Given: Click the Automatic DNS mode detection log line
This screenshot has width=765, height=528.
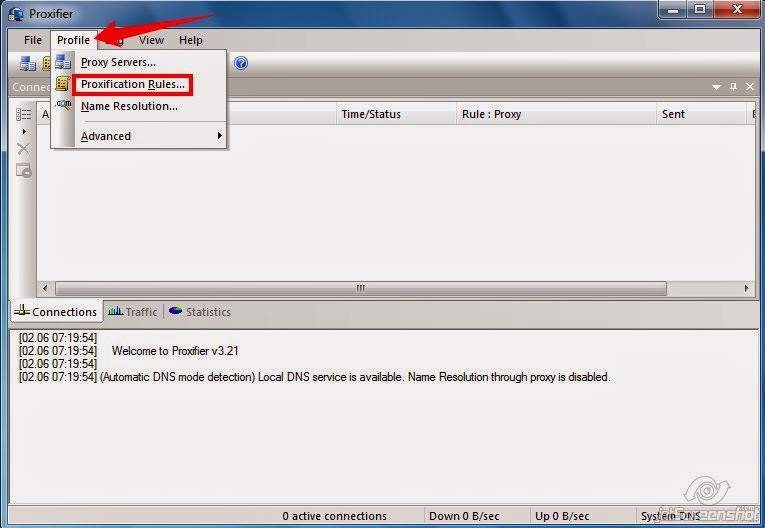Looking at the screenshot, I should coord(315,377).
